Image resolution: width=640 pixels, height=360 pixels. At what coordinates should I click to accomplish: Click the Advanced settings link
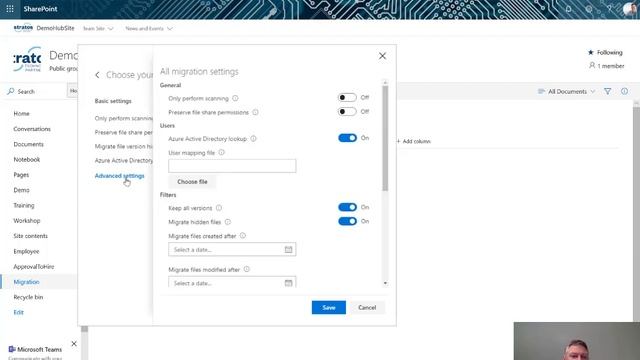(x=119, y=176)
